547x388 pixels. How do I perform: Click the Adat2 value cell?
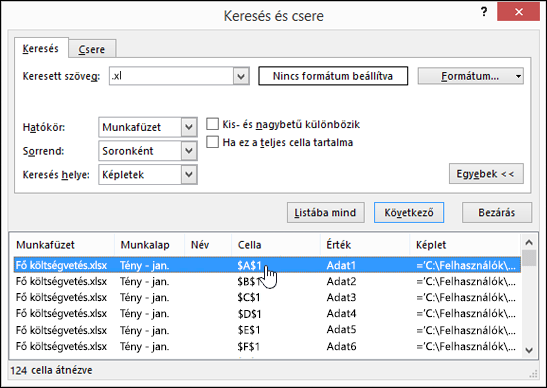[341, 282]
